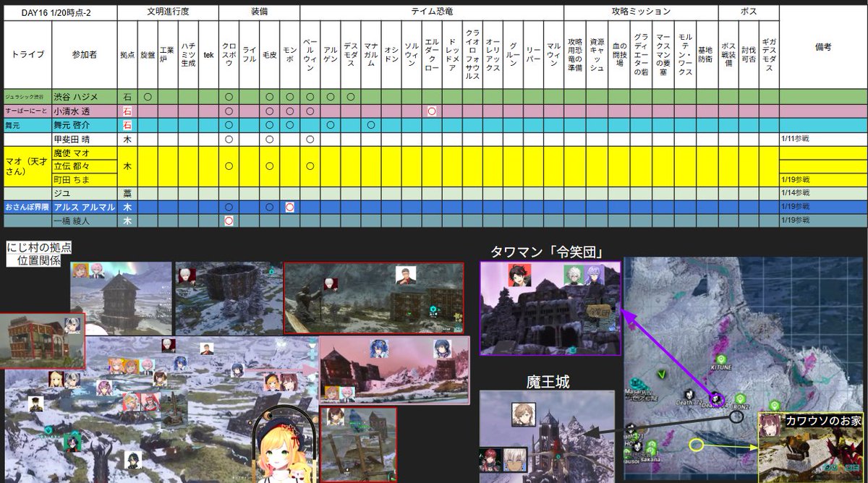Click the おさんぽ界隈 tribe cell
Image resolution: width=868 pixels, height=483 pixels.
28,208
